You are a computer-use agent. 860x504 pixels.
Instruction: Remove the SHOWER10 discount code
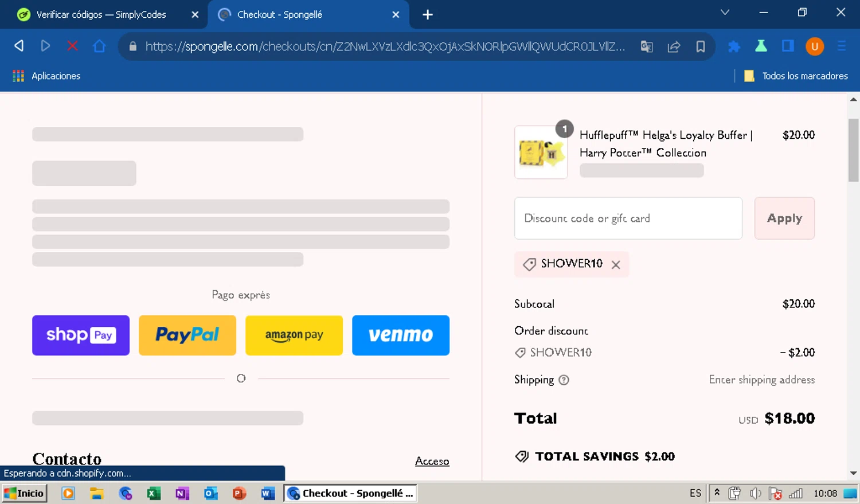click(616, 264)
